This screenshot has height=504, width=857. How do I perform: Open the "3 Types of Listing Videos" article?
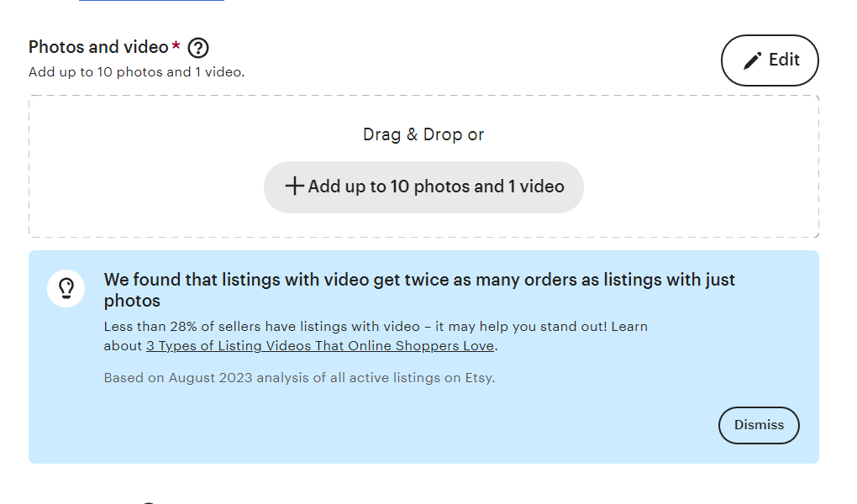[320, 345]
